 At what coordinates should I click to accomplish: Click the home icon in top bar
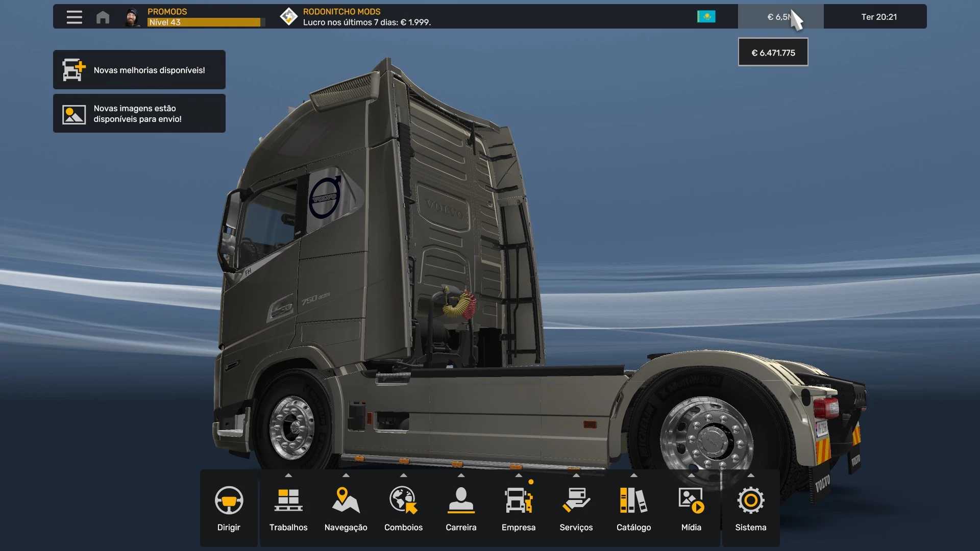point(103,17)
